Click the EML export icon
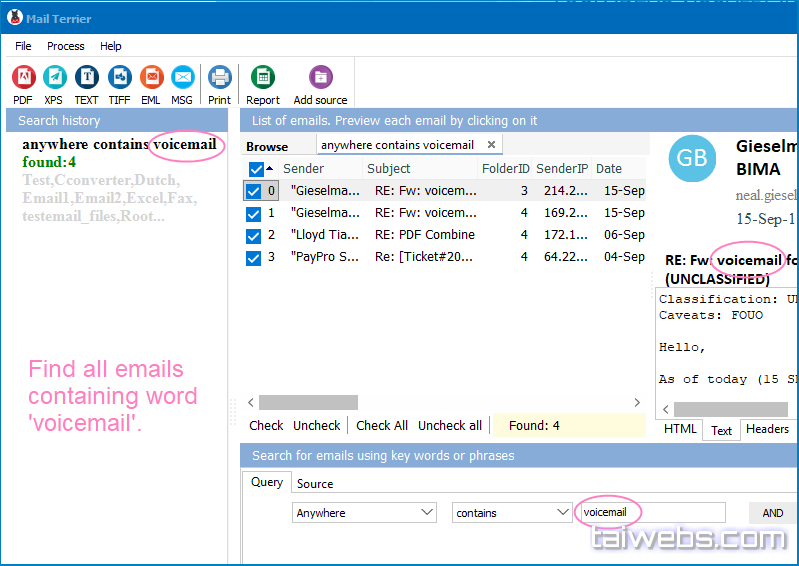The image size is (799, 566). click(151, 78)
